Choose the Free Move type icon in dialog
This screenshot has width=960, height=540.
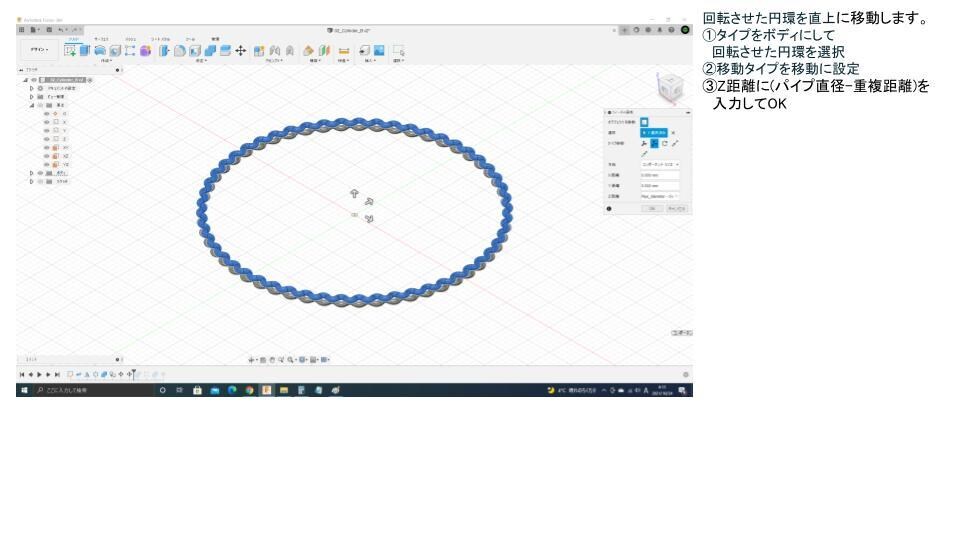[644, 143]
